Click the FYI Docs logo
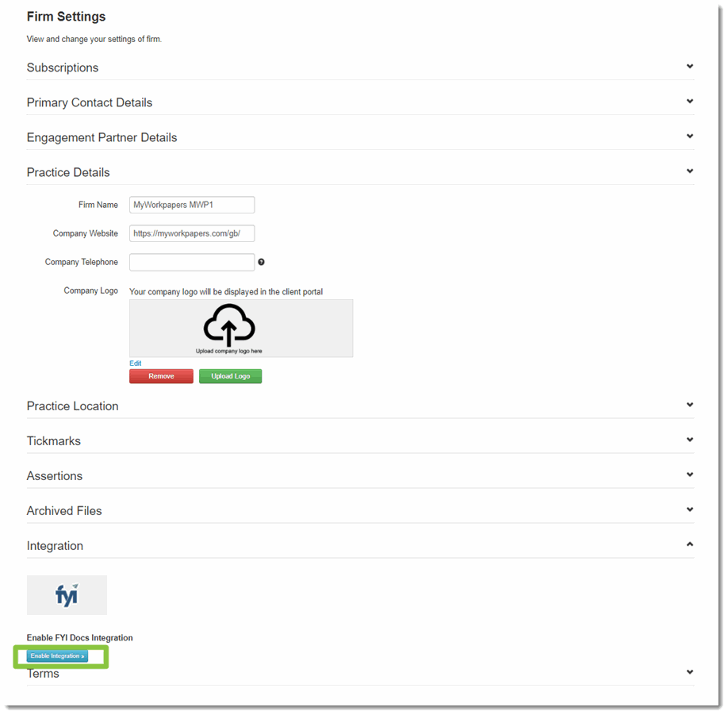728x715 pixels. (x=67, y=594)
